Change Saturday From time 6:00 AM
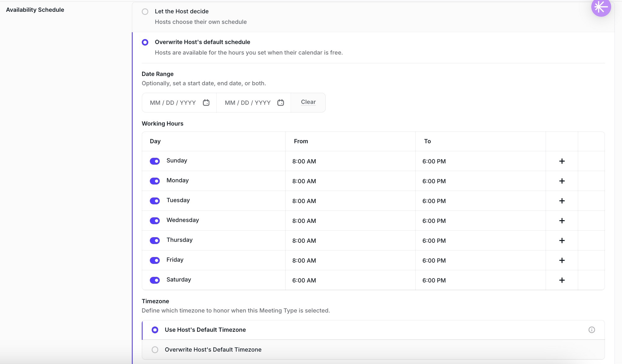622x364 pixels. point(350,280)
